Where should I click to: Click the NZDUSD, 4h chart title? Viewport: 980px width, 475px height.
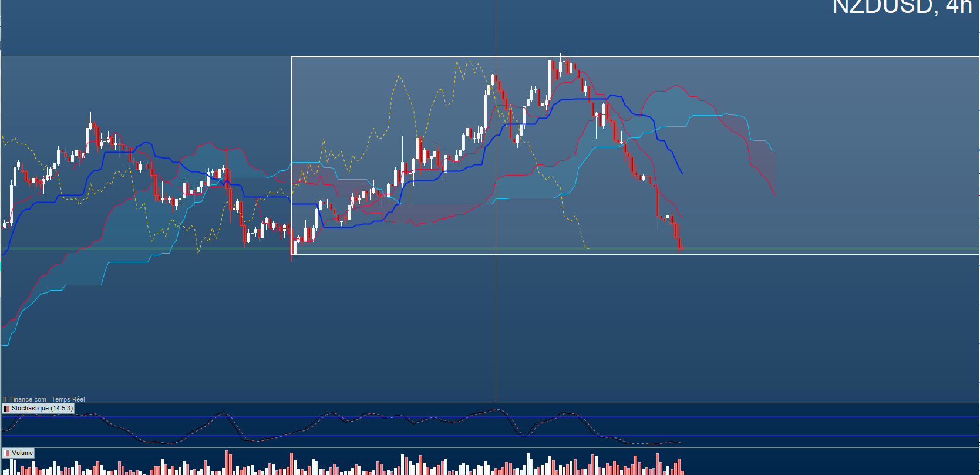click(901, 7)
